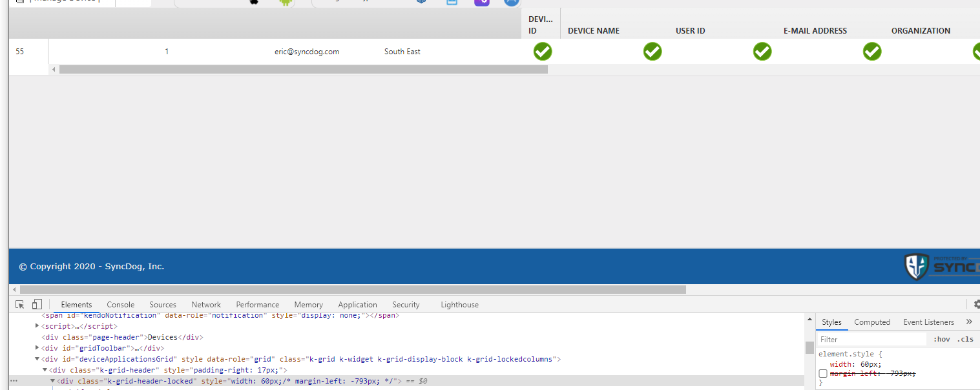980x390 pixels.
Task: Toggle the :hov element state panel
Action: point(941,340)
